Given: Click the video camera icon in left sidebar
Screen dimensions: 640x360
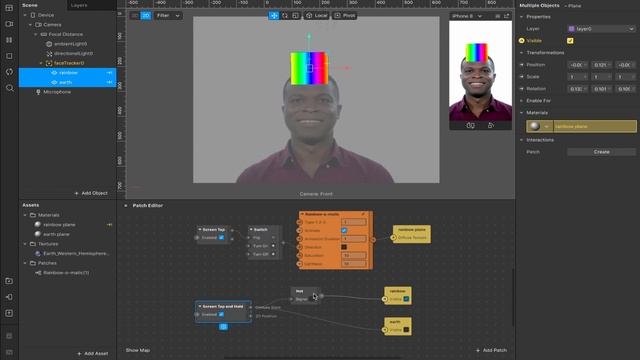Looking at the screenshot, I should click(x=9, y=24).
